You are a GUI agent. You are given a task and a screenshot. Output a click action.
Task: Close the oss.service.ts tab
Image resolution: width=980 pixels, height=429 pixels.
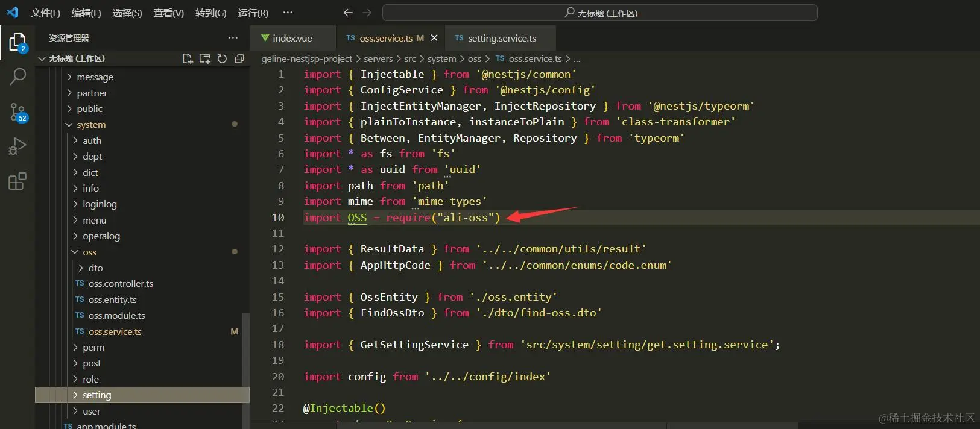(x=434, y=38)
